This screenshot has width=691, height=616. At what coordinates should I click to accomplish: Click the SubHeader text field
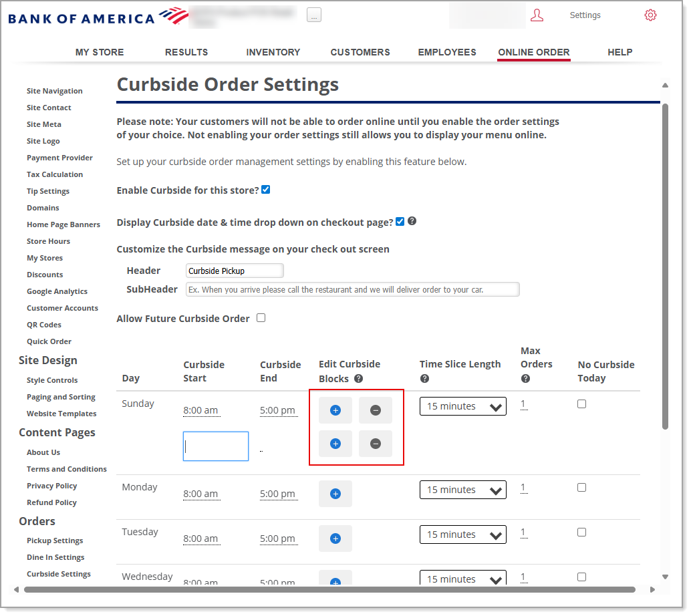352,289
